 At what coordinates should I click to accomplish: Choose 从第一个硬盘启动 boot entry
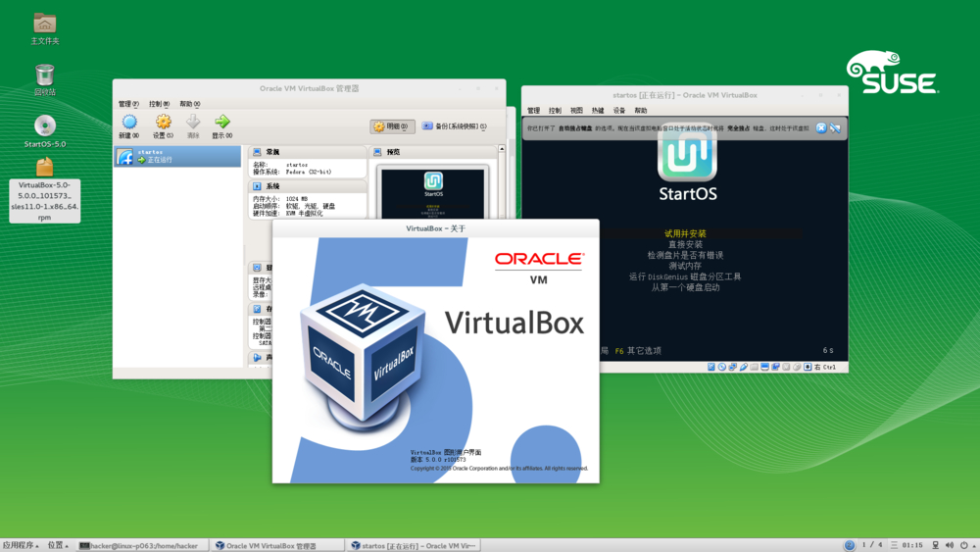685,287
